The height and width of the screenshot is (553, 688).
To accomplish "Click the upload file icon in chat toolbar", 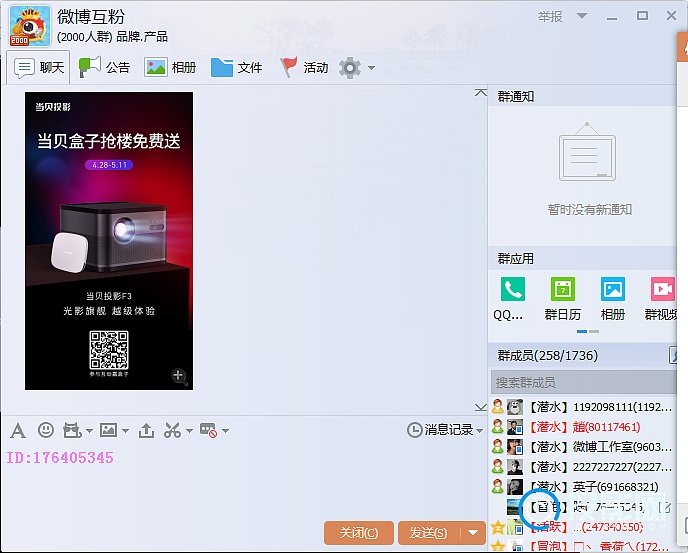I will tap(146, 430).
